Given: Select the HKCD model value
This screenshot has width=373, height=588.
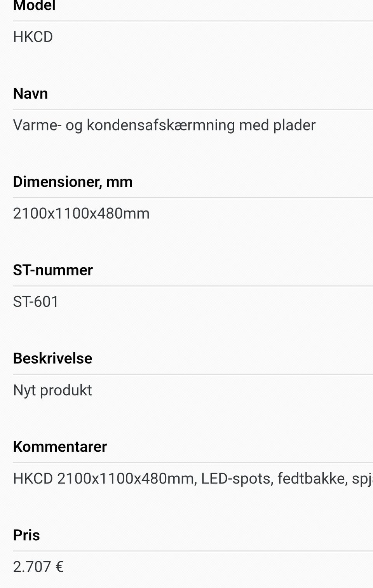Looking at the screenshot, I should tap(33, 37).
